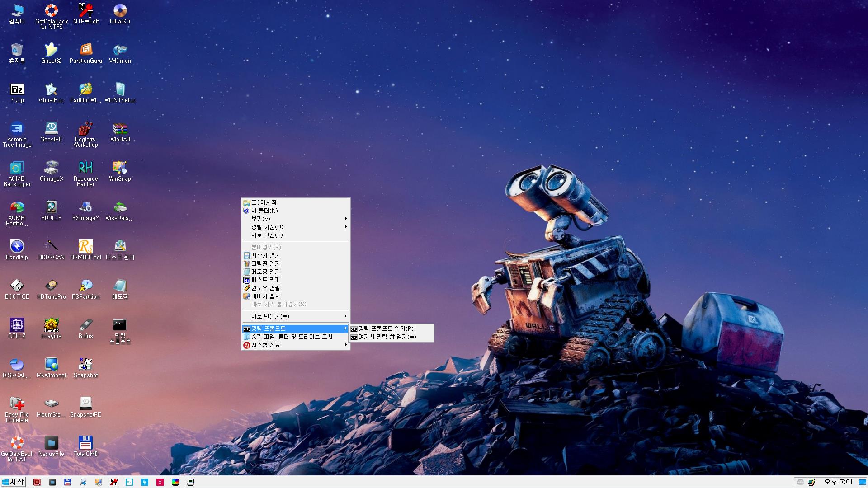Open the NTPWEdit desktop icon
Screen dimensions: 868x488
click(x=86, y=14)
